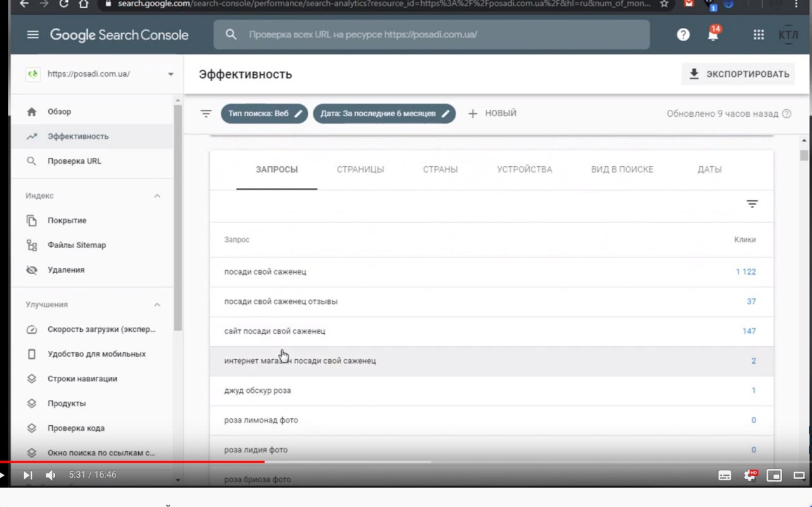Screen dimensions: 812x507
Task: Switch to the Устройства tab
Action: (525, 169)
